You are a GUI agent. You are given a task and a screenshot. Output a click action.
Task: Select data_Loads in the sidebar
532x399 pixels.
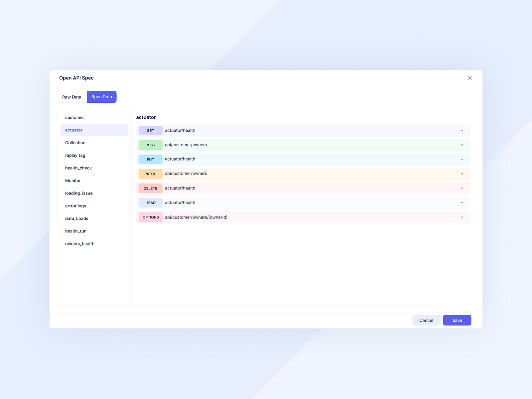(x=94, y=218)
